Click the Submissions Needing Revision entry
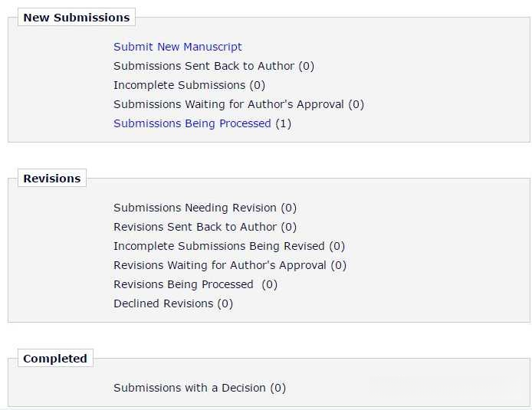 pyautogui.click(x=195, y=208)
